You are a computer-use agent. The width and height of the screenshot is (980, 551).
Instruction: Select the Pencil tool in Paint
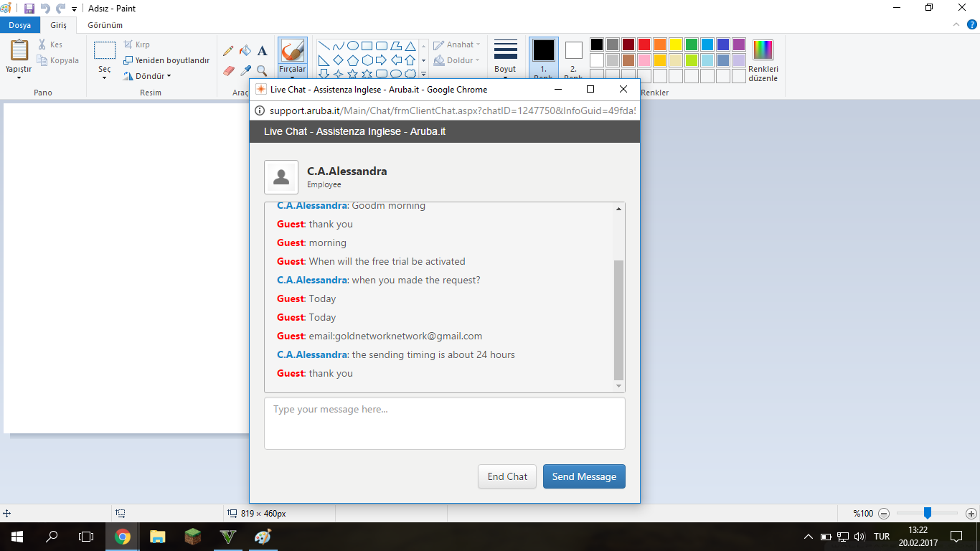pyautogui.click(x=228, y=51)
